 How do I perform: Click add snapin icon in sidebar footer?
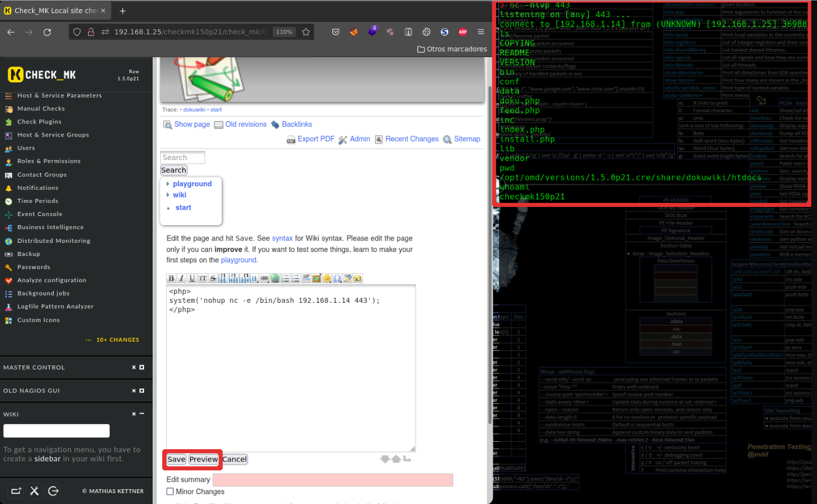(16, 491)
